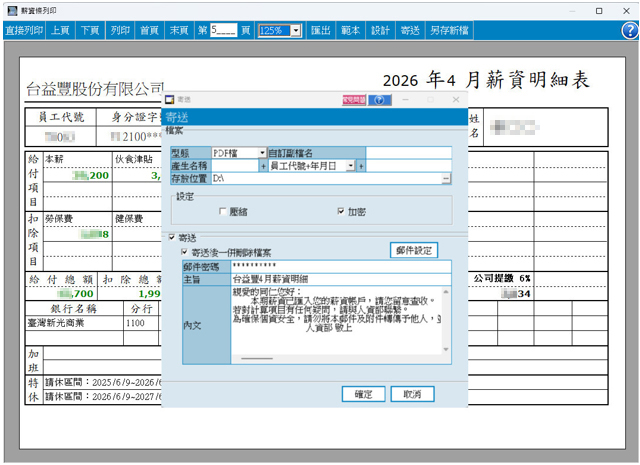This screenshot has width=640, height=465.
Task: Click the 郵件設定 button
Action: point(414,250)
